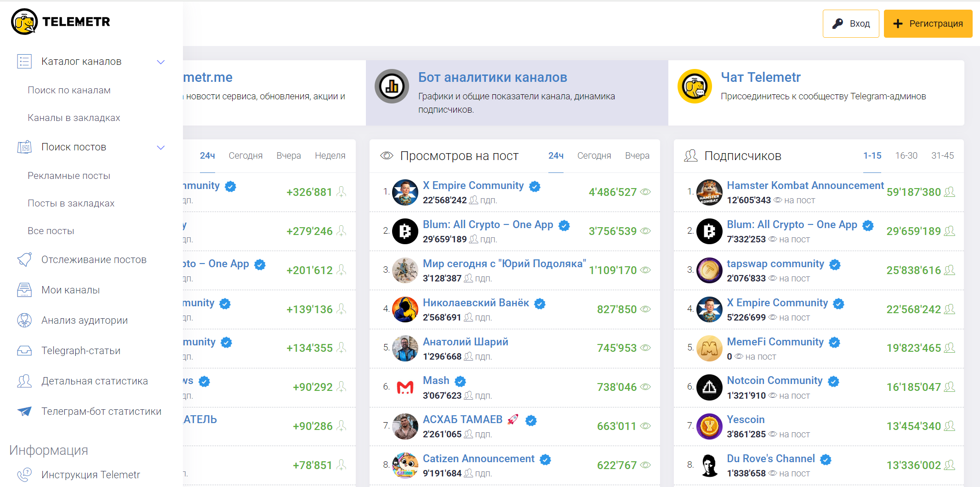Click the Анализ аудитории globe icon
This screenshot has height=487, width=980.
tap(24, 320)
